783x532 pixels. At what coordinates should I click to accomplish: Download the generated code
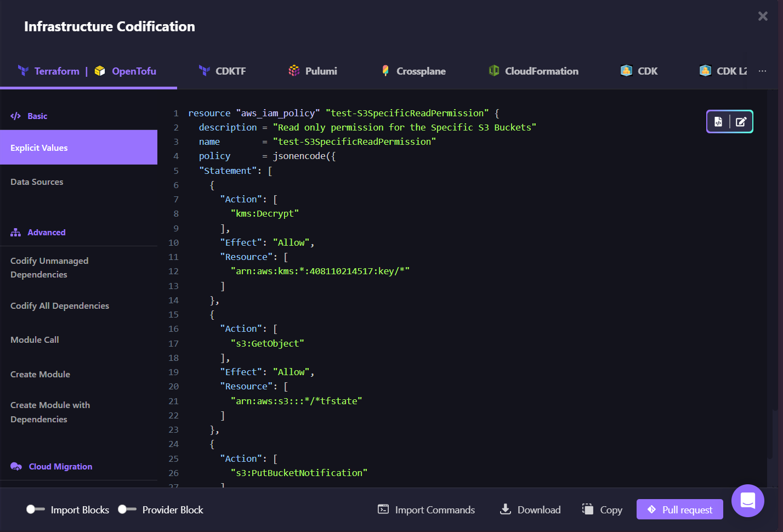(530, 510)
